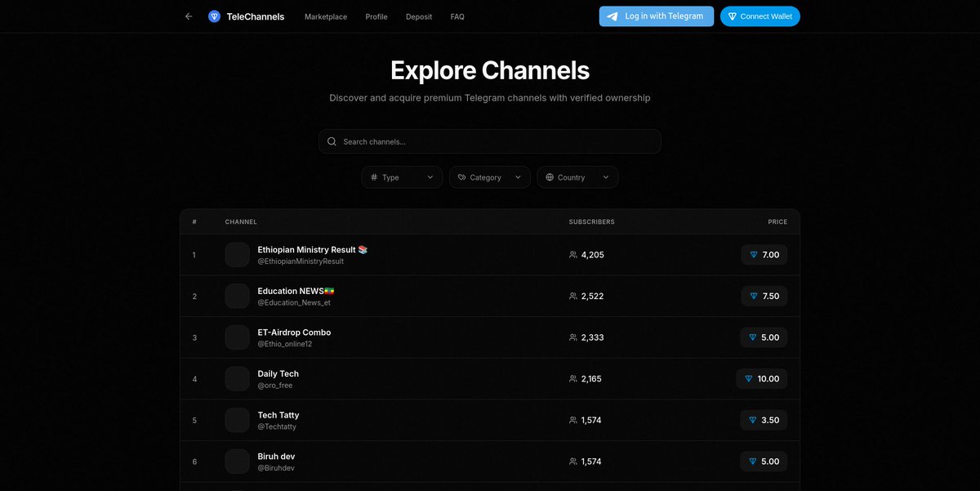Go to the Profile page
This screenshot has height=491, width=980.
pos(376,16)
